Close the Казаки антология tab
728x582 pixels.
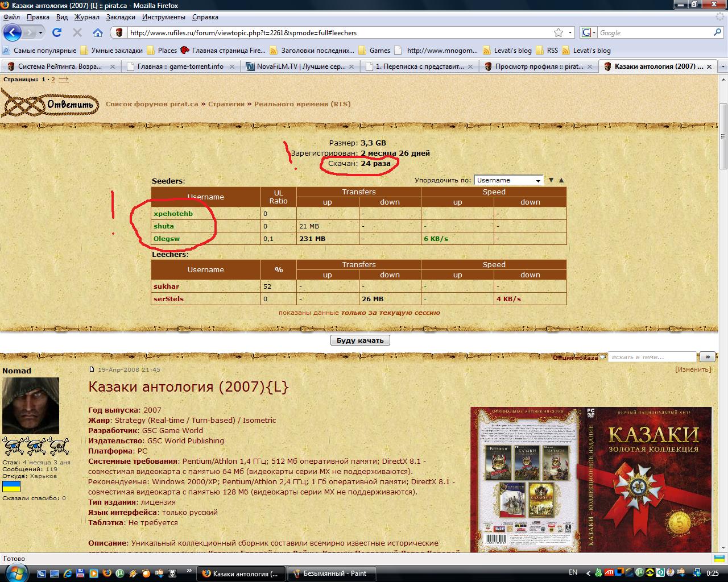(709, 66)
